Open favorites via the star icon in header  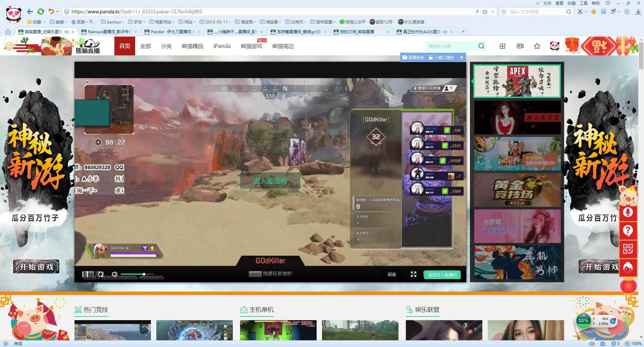tap(537, 46)
